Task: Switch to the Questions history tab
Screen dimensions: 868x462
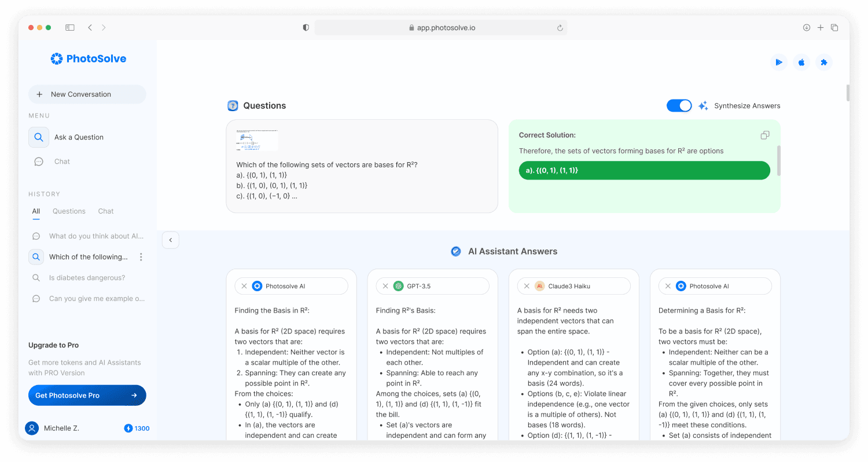Action: [x=69, y=211]
